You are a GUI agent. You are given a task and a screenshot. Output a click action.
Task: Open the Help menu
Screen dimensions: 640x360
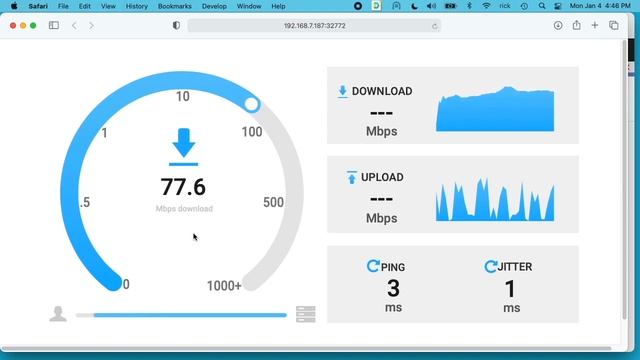pos(278,6)
